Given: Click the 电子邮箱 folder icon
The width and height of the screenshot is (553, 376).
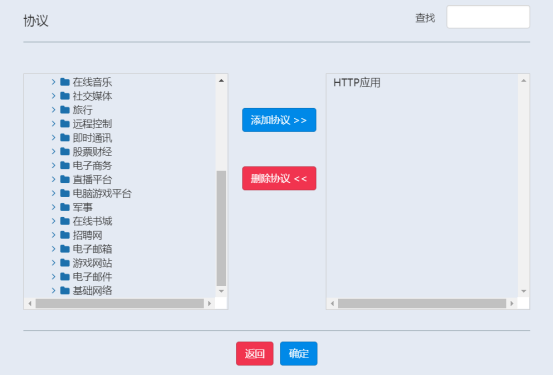Looking at the screenshot, I should pos(65,249).
